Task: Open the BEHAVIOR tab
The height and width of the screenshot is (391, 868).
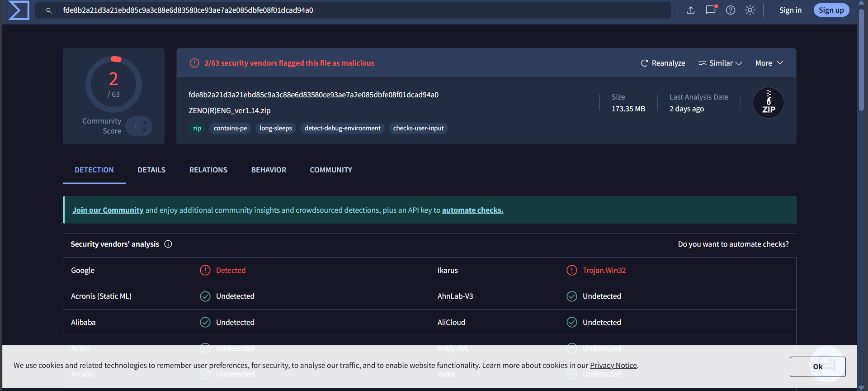Action: click(x=269, y=170)
